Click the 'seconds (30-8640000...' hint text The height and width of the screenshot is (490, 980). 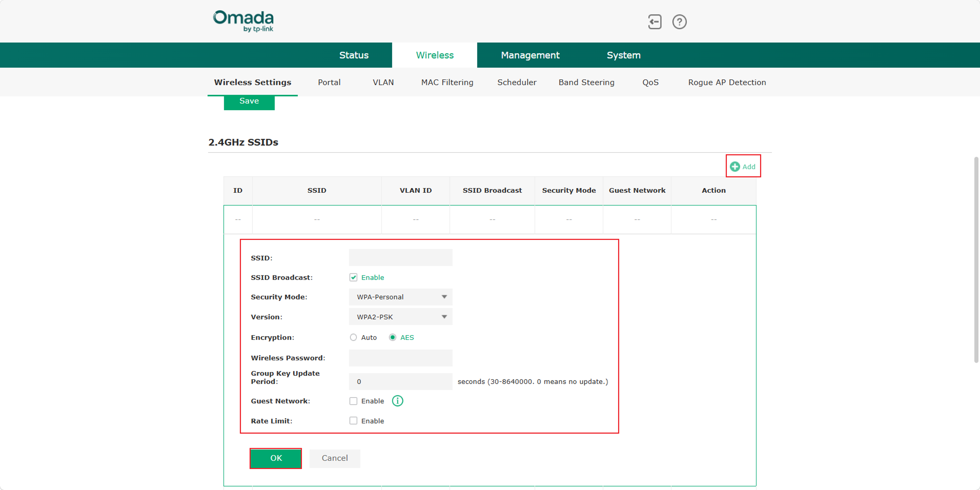532,381
